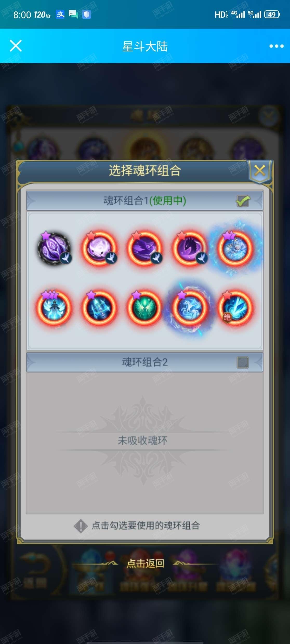The width and height of the screenshot is (290, 644).
Task: Tap the green wings soul ring
Action: click(144, 307)
